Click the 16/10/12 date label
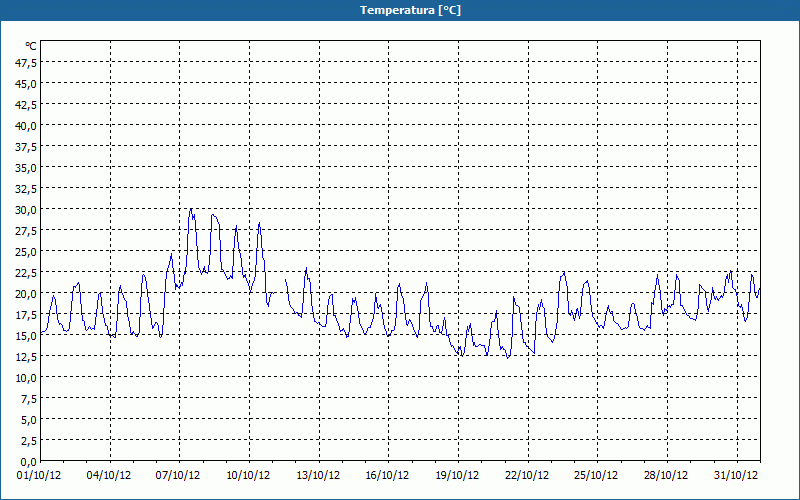This screenshot has width=800, height=500. pyautogui.click(x=387, y=476)
